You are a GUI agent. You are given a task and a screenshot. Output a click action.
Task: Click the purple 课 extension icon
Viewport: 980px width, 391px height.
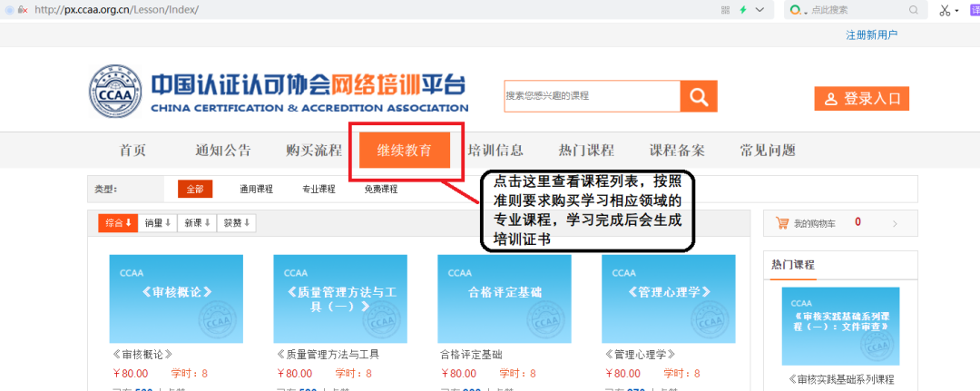(975, 10)
